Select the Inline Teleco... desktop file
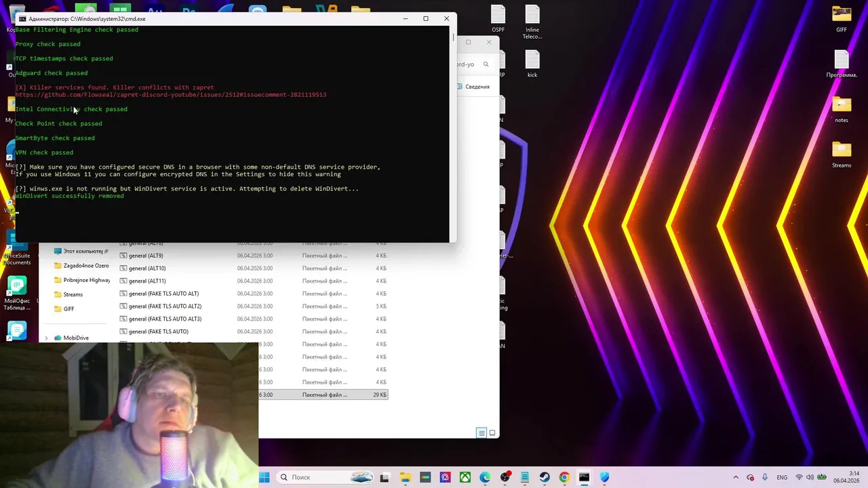 coord(532,22)
